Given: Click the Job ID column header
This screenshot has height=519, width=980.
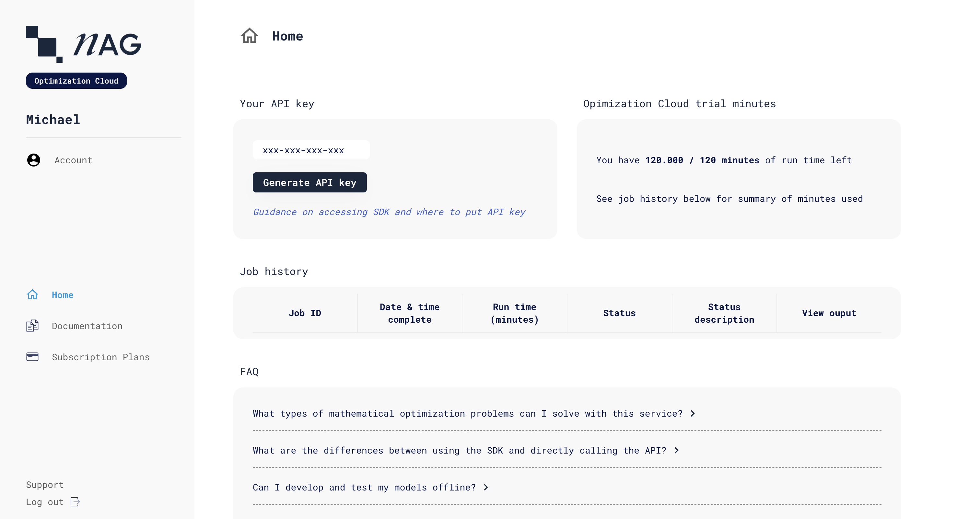Looking at the screenshot, I should tap(305, 313).
